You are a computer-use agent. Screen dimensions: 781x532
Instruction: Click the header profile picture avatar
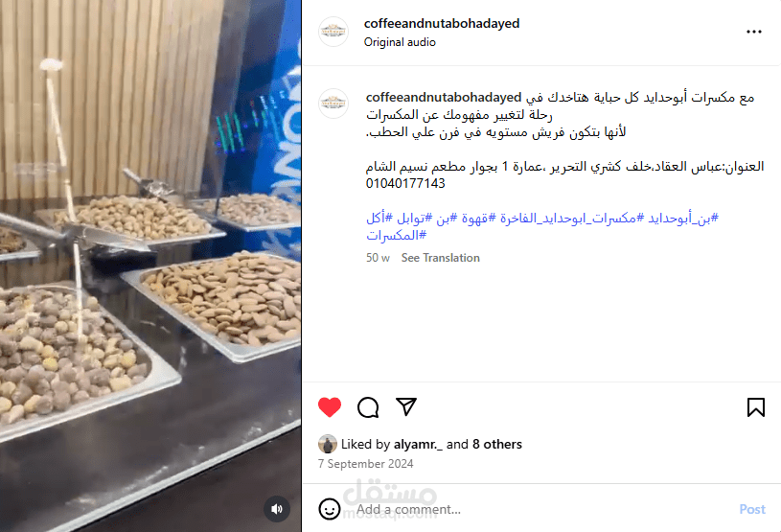coord(333,32)
